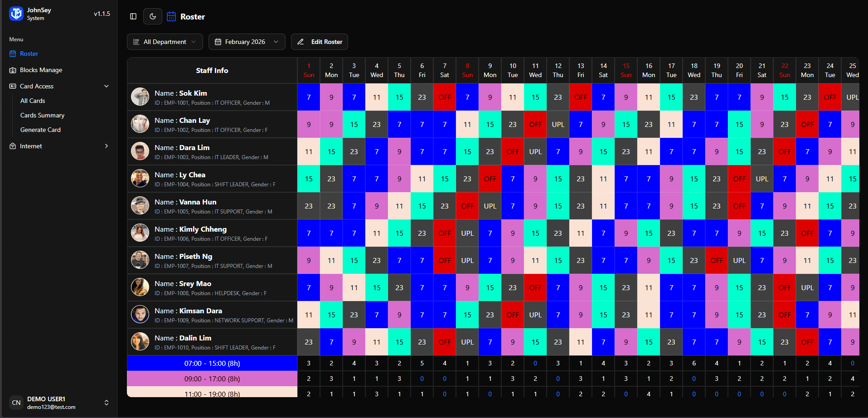Viewport: 868px width, 418px height.
Task: Click the Edit Roster button
Action: [320, 42]
